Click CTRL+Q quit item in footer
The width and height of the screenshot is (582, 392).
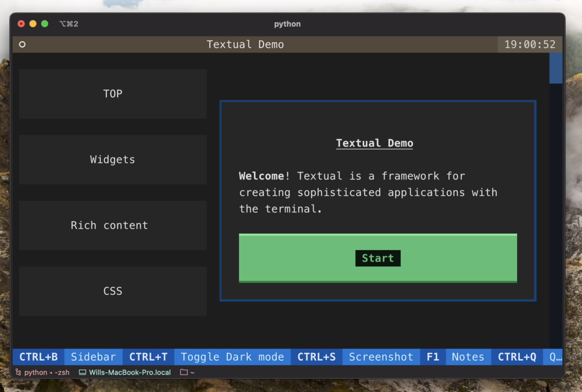pyautogui.click(x=527, y=357)
